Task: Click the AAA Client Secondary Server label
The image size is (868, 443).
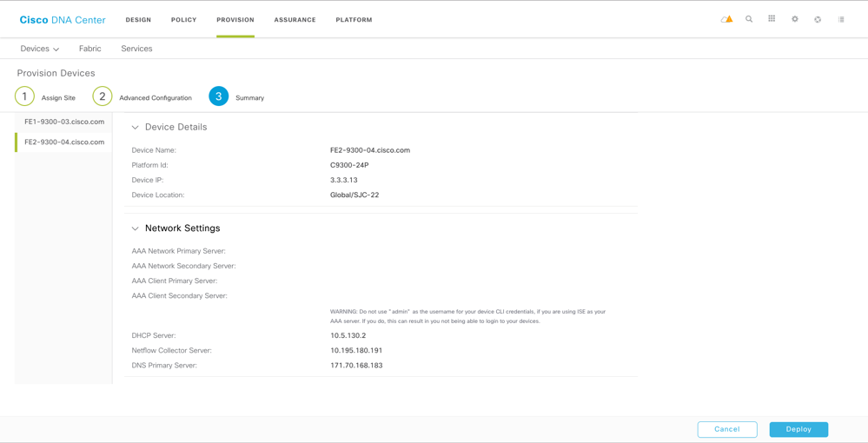Action: coord(180,295)
